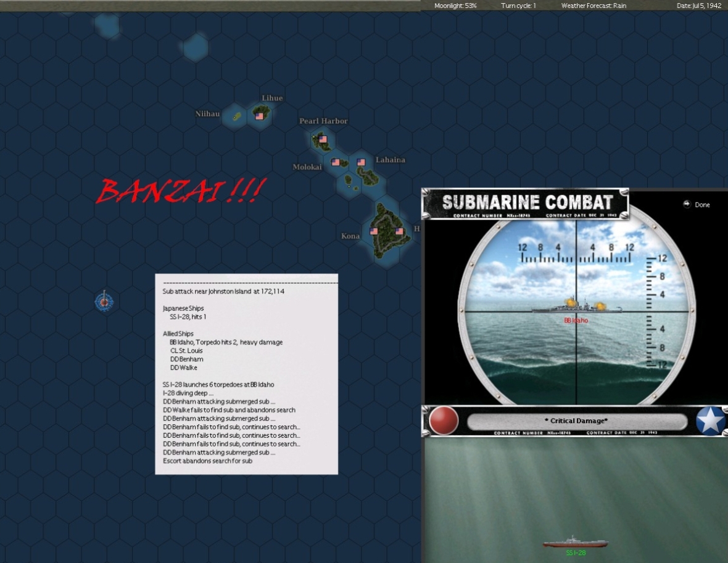The height and width of the screenshot is (563, 728).
Task: Click the 'I-28 diving deep' line
Action: point(188,393)
